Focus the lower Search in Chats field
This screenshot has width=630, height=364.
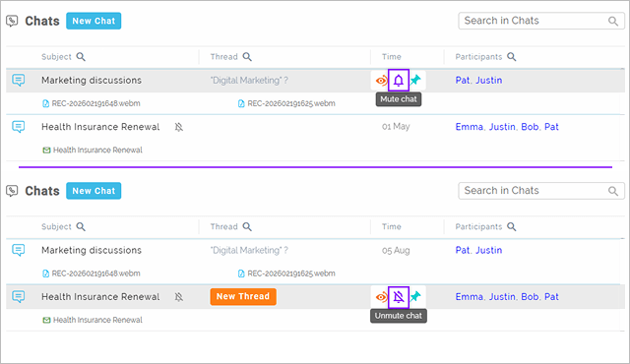(541, 191)
